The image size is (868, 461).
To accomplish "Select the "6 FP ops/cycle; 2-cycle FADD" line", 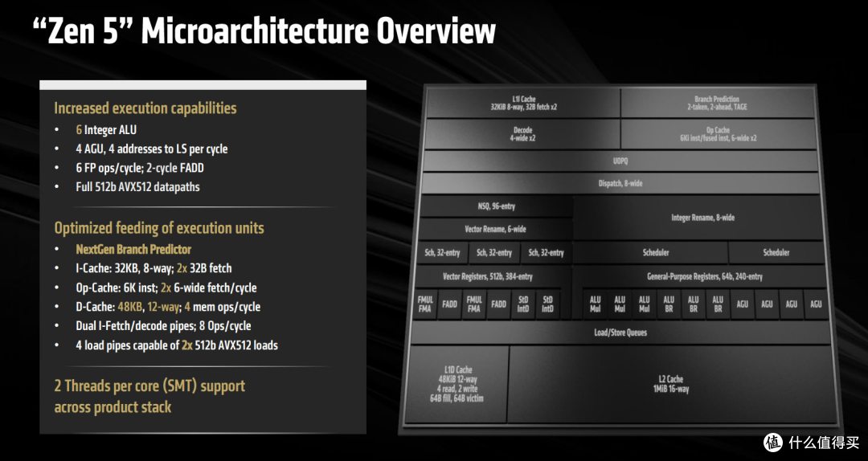I will [140, 168].
